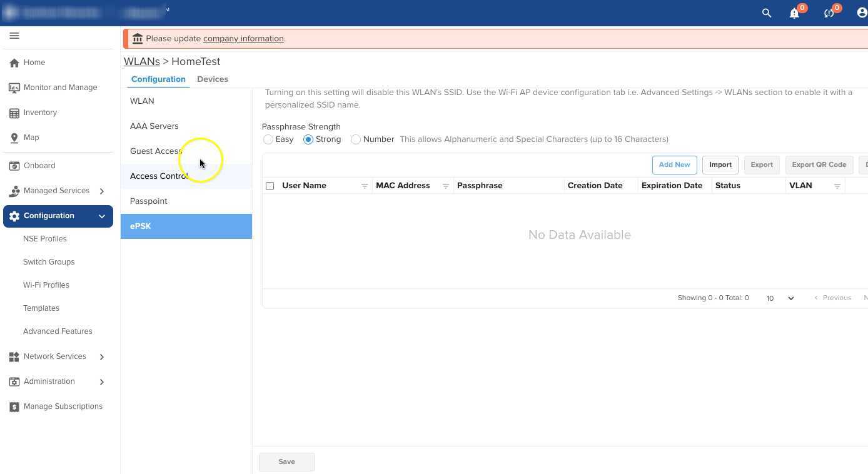Image resolution: width=868 pixels, height=474 pixels.
Task: Click the search magnifier icon
Action: [x=767, y=13]
